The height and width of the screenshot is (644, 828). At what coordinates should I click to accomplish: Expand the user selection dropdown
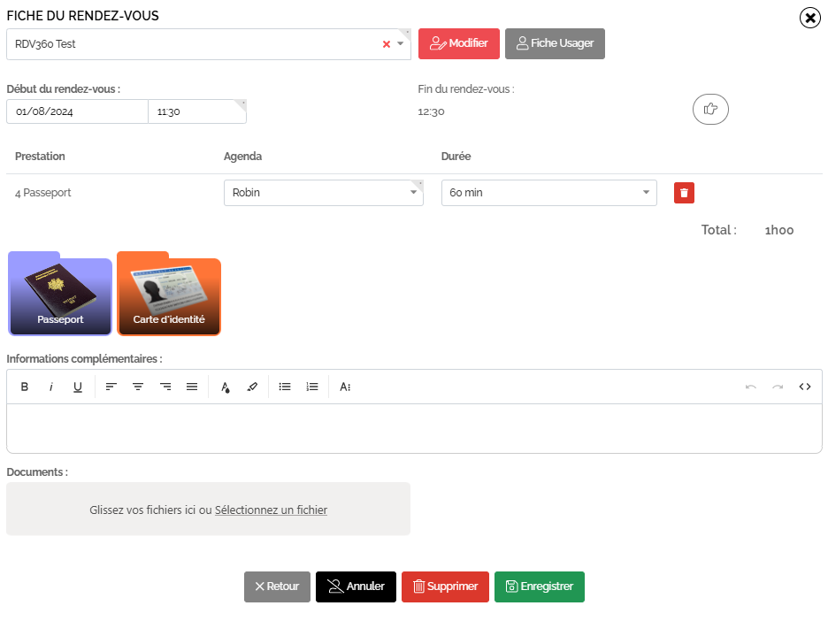[x=400, y=44]
